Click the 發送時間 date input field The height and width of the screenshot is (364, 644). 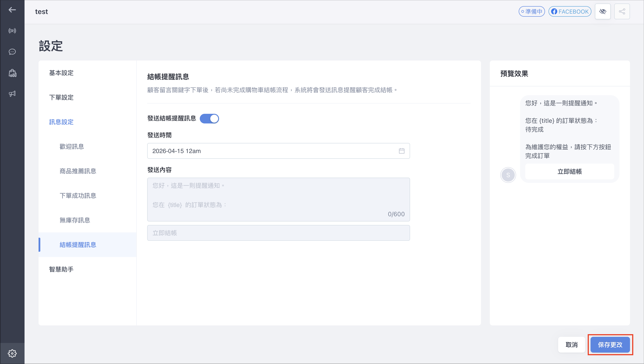pos(278,151)
